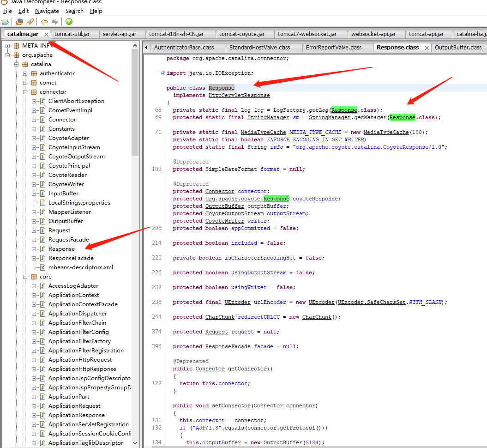Viewport: 487px width, 448px height.
Task: Close the Response.class tab
Action: click(x=427, y=48)
